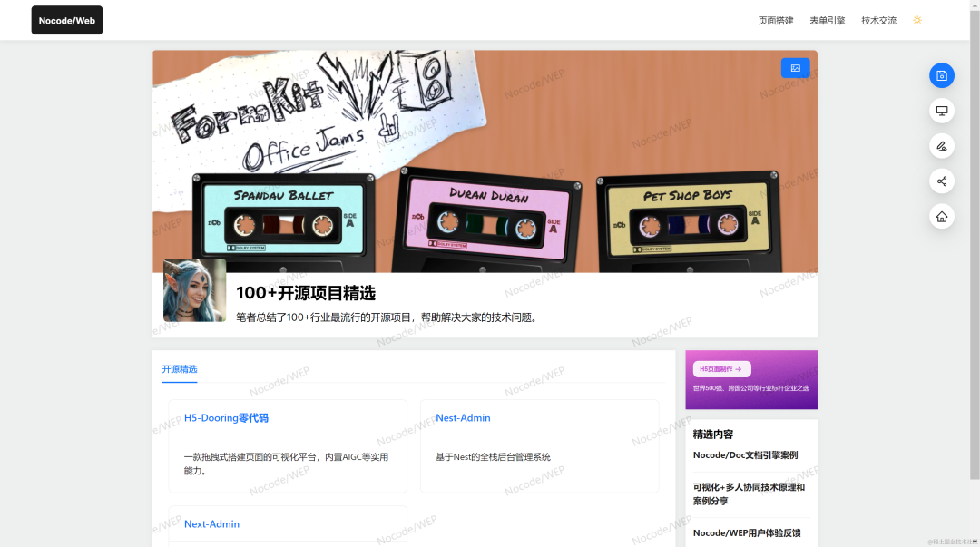Click the edit pen floating button
The width and height of the screenshot is (980, 547).
point(941,146)
